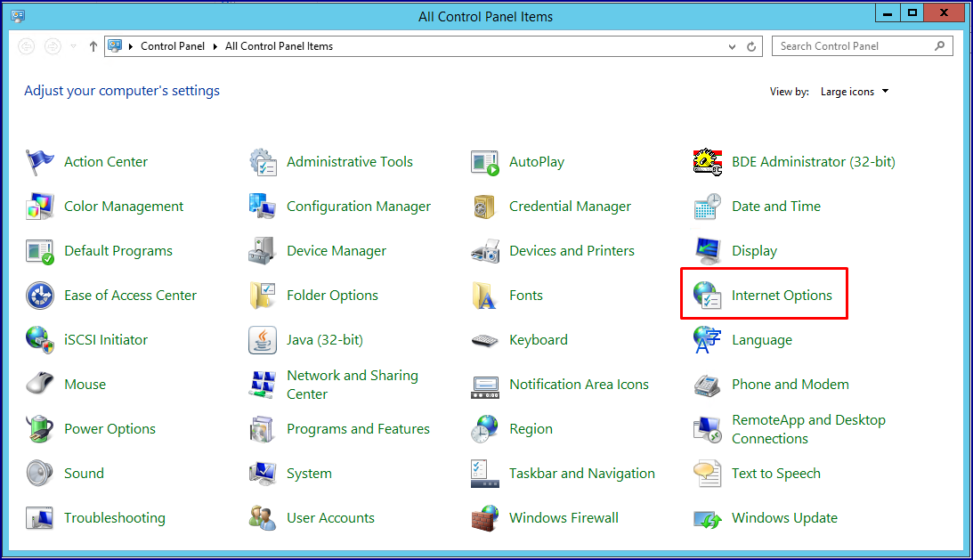Expand the address bar history dropdown arrow

[733, 46]
